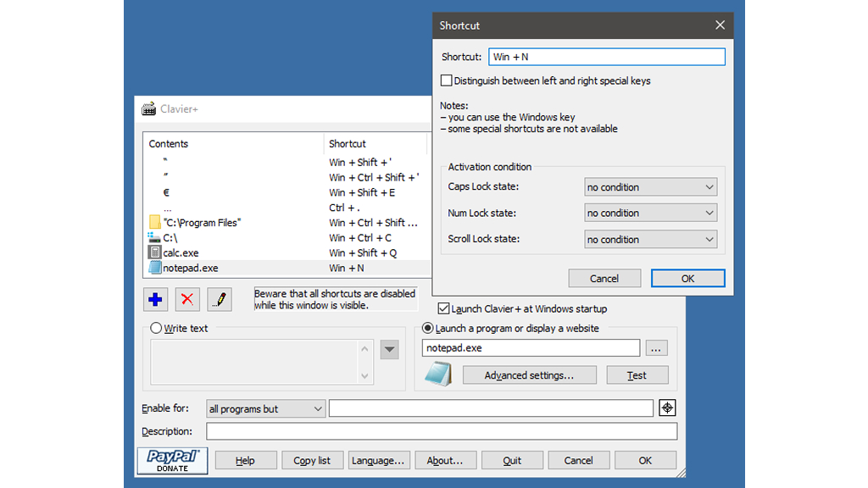Click the Contents column header

pyautogui.click(x=233, y=144)
